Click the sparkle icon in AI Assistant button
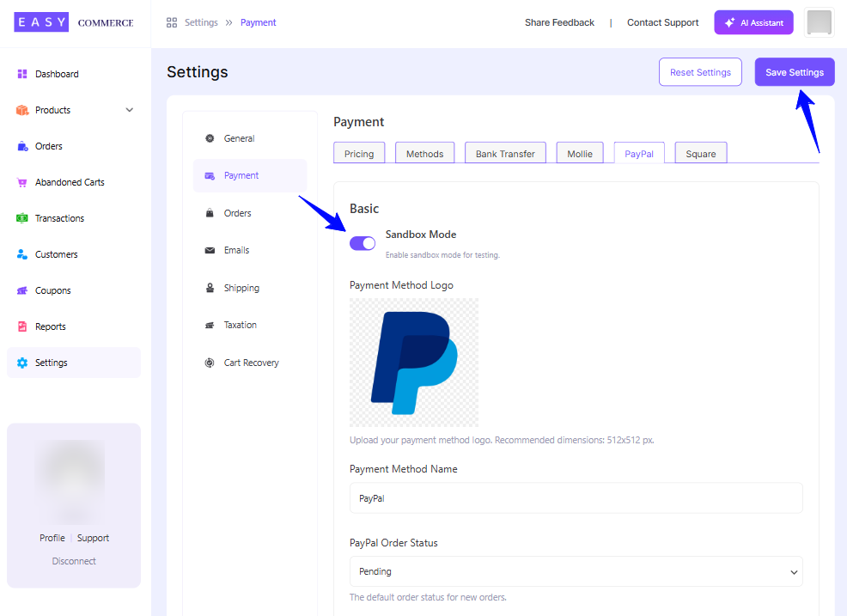 [x=729, y=22]
